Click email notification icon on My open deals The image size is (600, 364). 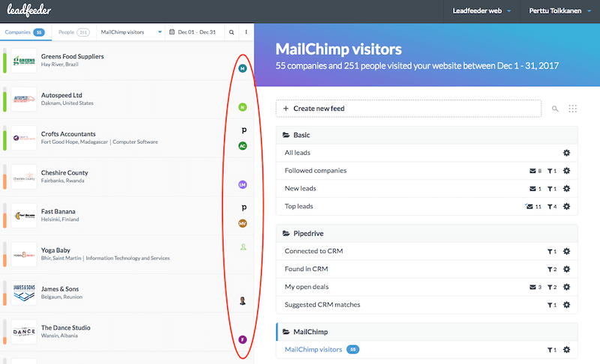click(532, 287)
